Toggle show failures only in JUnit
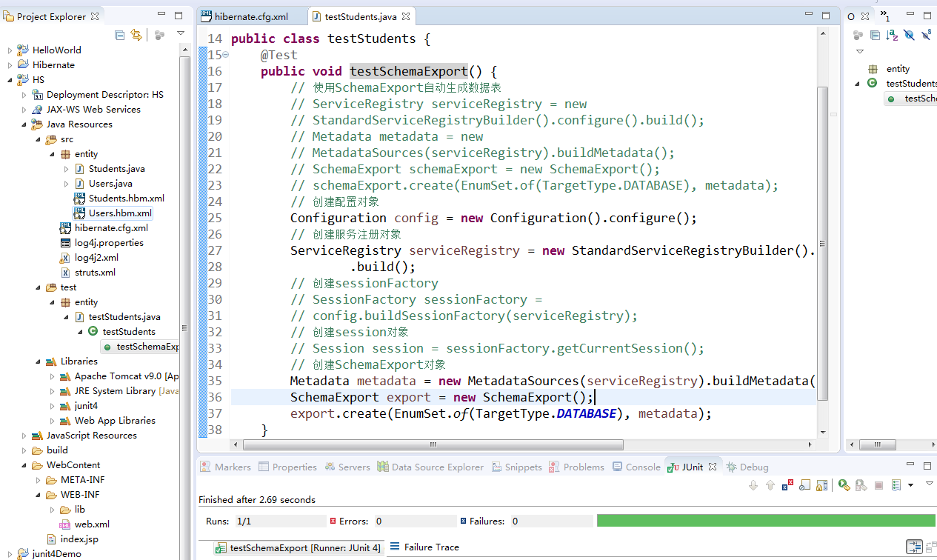The image size is (937, 560). [x=787, y=485]
